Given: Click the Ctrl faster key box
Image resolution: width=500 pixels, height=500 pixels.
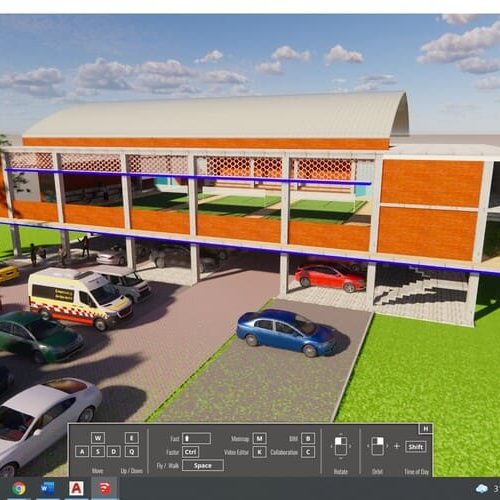Looking at the screenshot, I should [191, 452].
